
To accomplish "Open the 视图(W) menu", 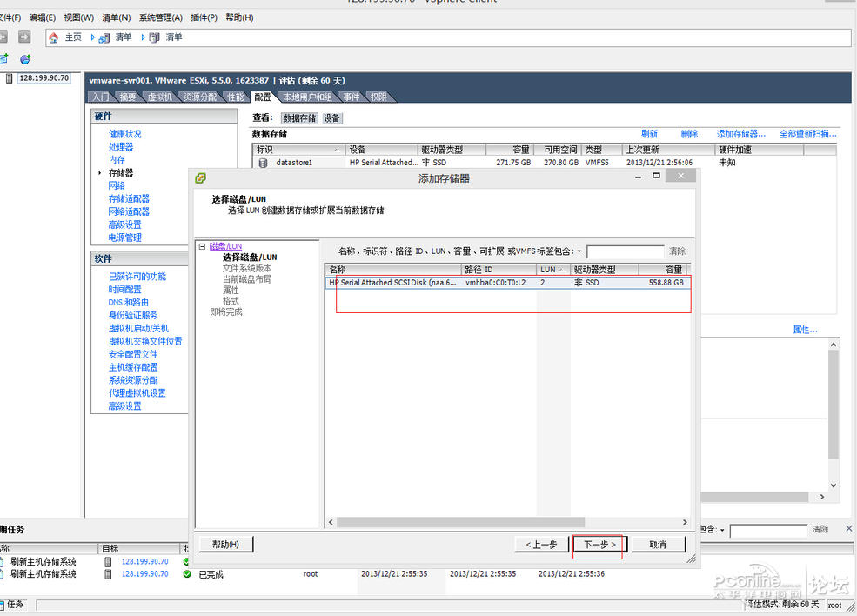I will point(78,17).
